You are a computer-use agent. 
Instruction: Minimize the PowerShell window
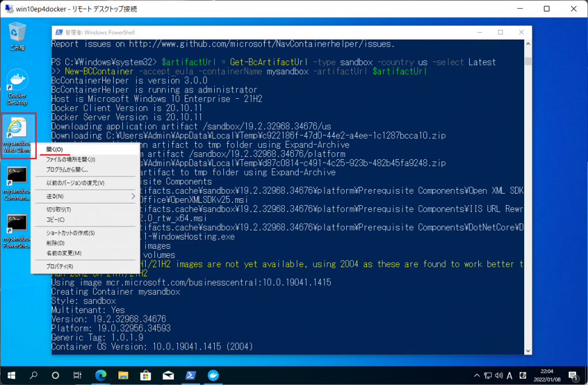pos(479,32)
